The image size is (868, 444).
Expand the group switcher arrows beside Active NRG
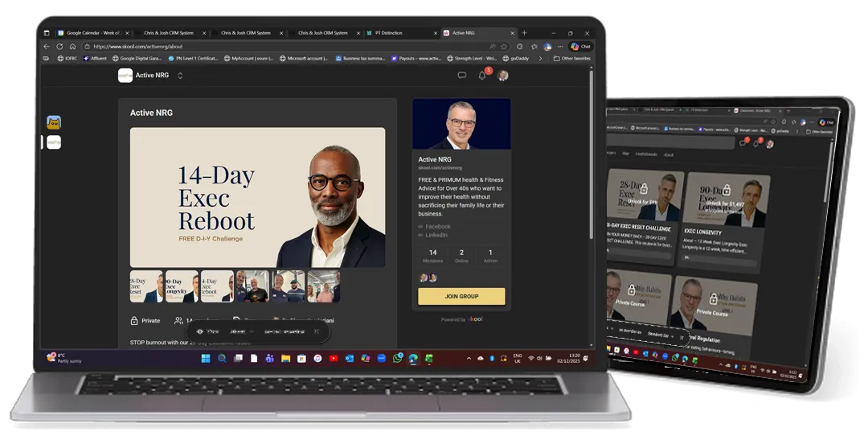pos(180,76)
